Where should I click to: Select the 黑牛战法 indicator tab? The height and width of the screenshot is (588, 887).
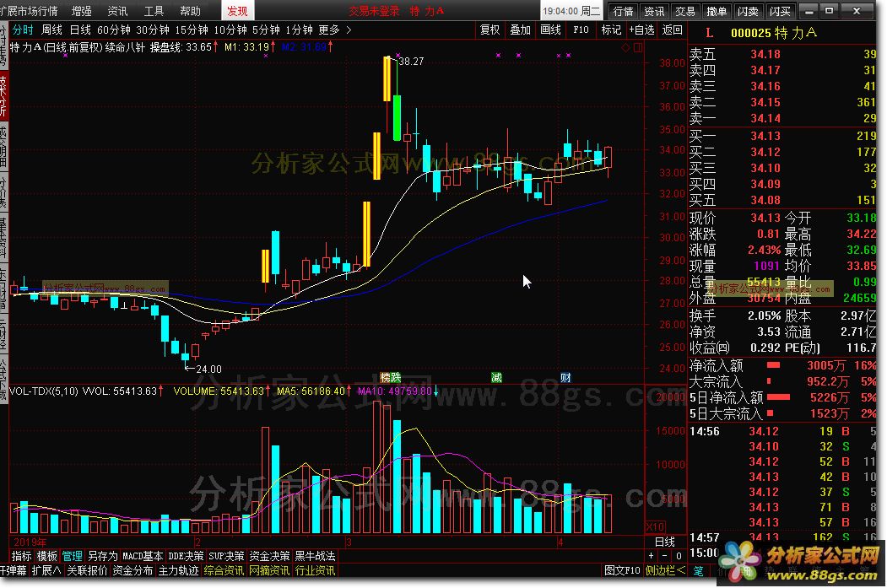tap(315, 556)
